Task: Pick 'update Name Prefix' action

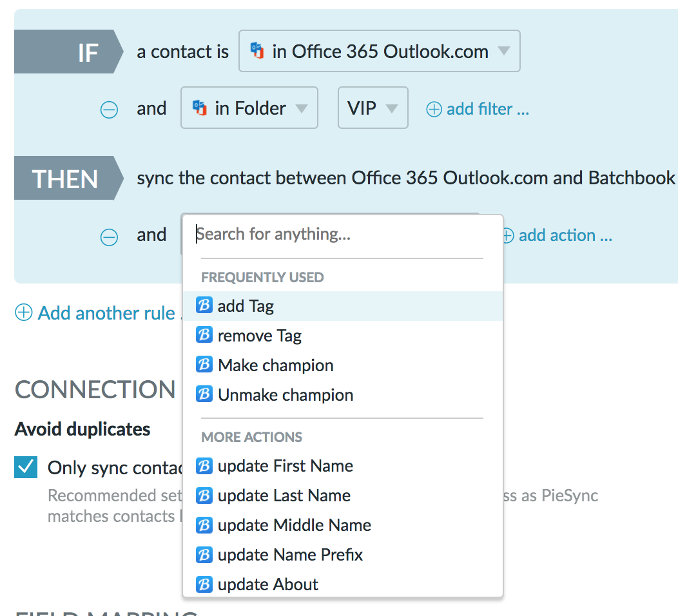Action: (343, 555)
